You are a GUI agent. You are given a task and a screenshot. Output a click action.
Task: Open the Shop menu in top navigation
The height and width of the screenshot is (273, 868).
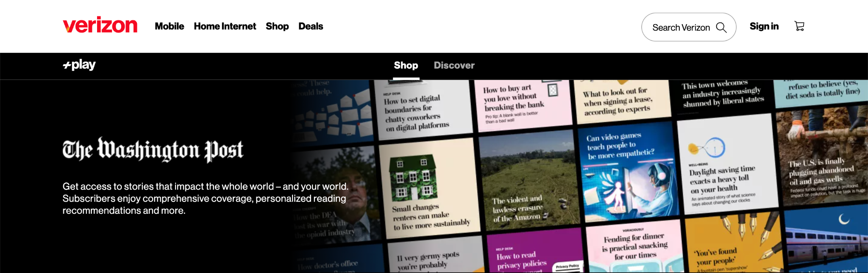tap(277, 26)
